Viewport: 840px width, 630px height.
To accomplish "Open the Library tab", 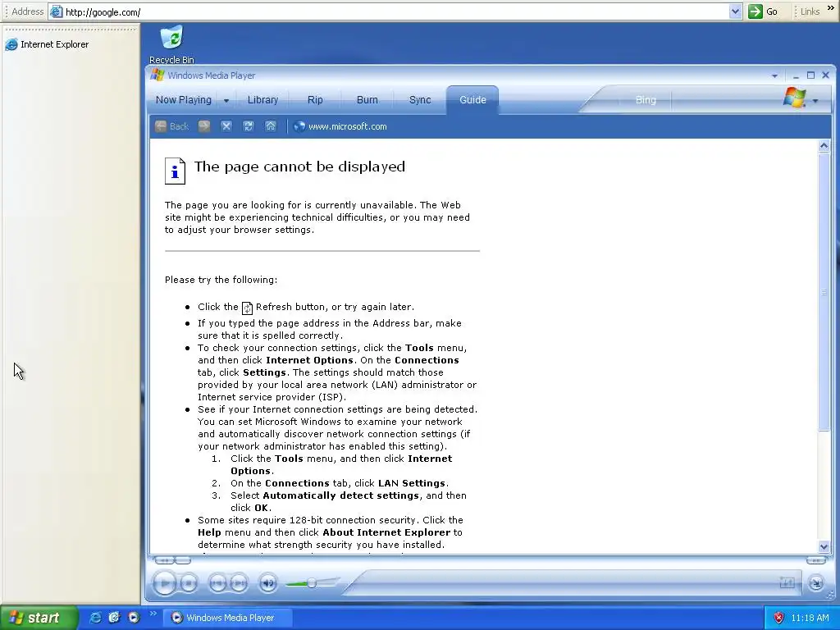I will coord(262,99).
